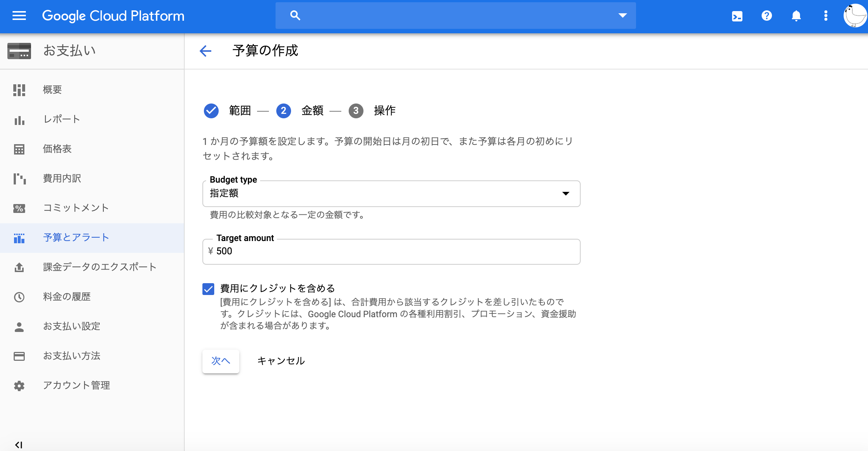Uncheck 費用にクレジットを含める checkbox
Image resolution: width=868 pixels, height=451 pixels.
pos(208,289)
